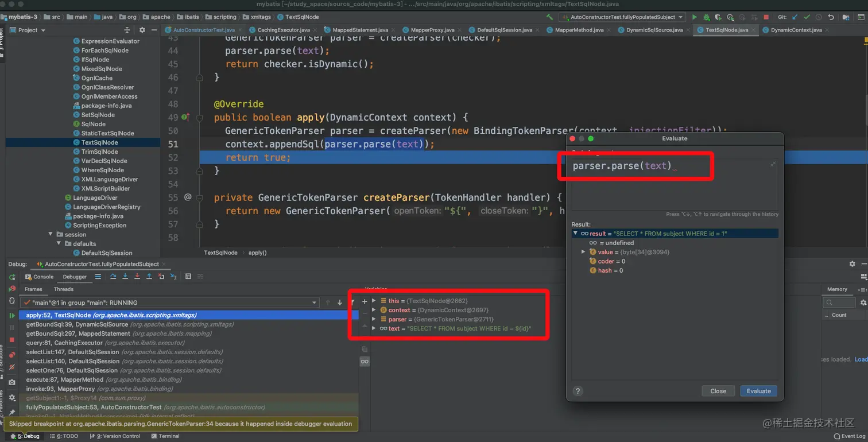Expand the value byte[34] node
Screen dimensions: 868x442
pyautogui.click(x=584, y=252)
